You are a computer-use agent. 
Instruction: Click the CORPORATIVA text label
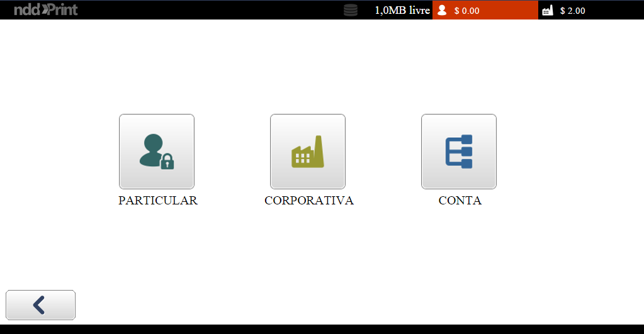tap(308, 201)
